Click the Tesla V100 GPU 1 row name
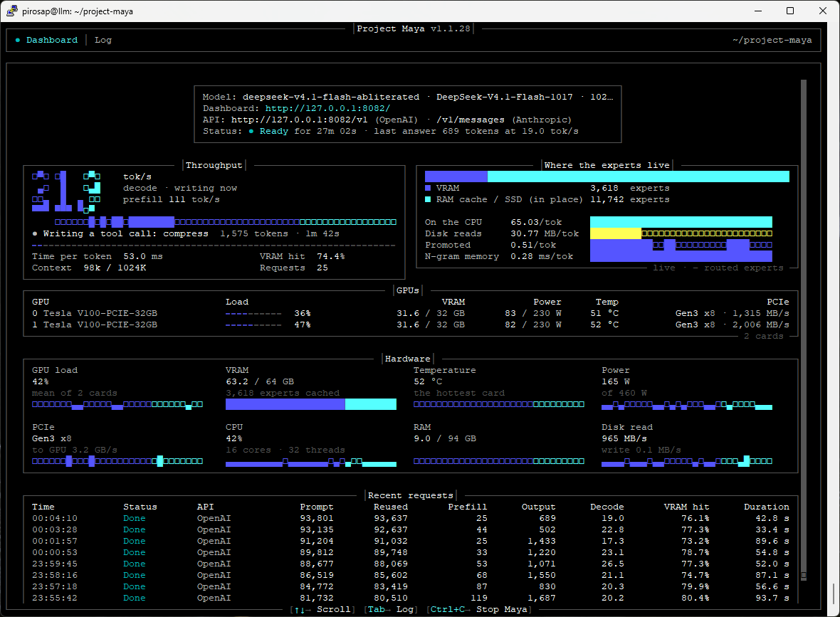 [100, 325]
